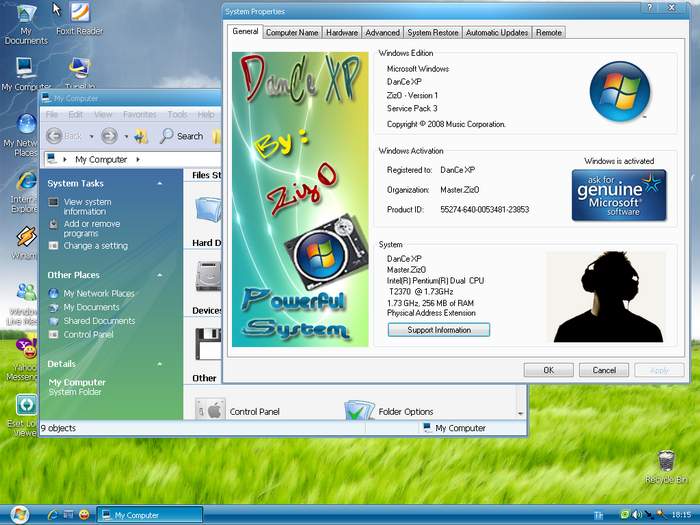
Task: Launch Winamp desktop icon
Action: (x=25, y=243)
